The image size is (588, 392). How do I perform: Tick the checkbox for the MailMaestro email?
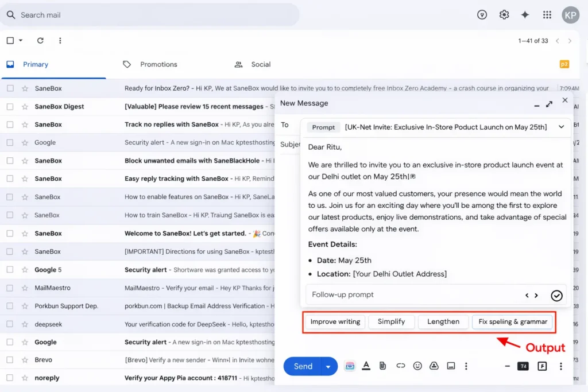(10, 288)
